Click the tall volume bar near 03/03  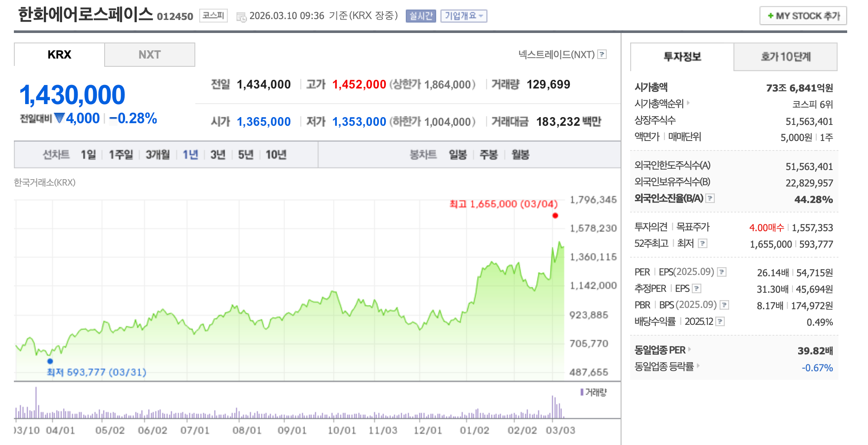tap(553, 407)
